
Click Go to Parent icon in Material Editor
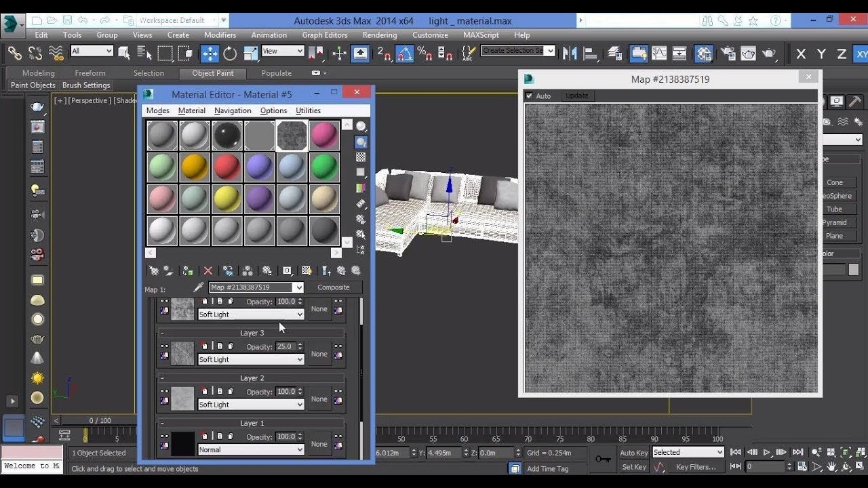[341, 270]
